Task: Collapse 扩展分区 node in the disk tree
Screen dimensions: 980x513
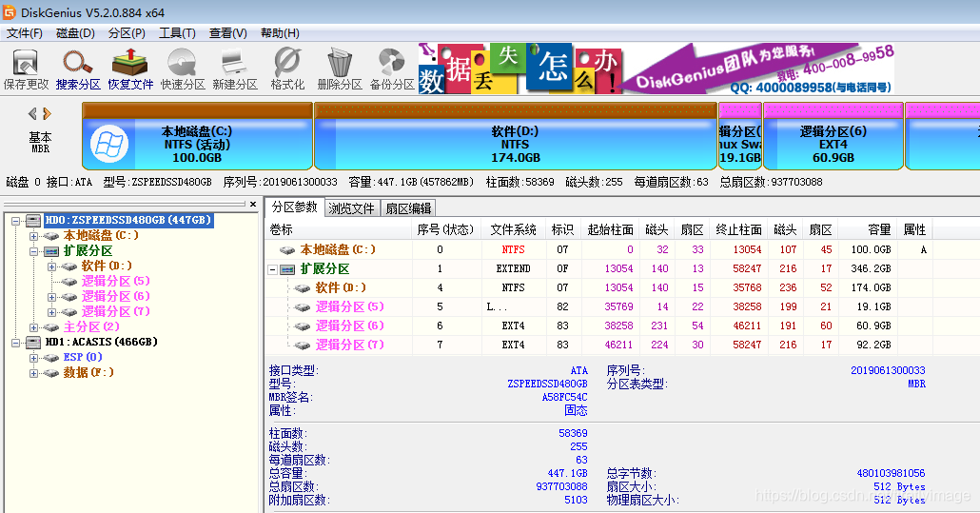Action: [33, 251]
